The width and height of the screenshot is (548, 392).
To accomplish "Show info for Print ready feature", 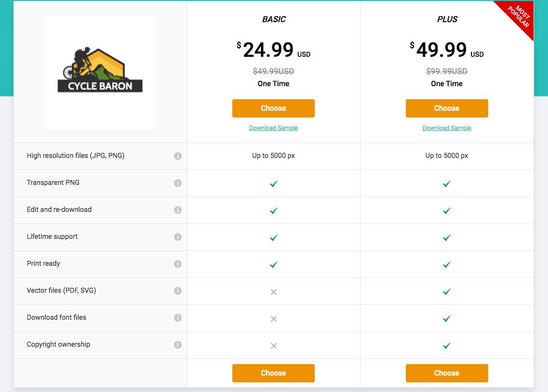I will (x=178, y=264).
